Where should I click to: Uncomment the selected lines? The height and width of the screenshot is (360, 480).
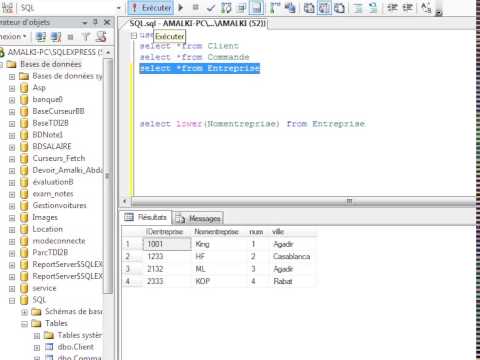pos(373,8)
